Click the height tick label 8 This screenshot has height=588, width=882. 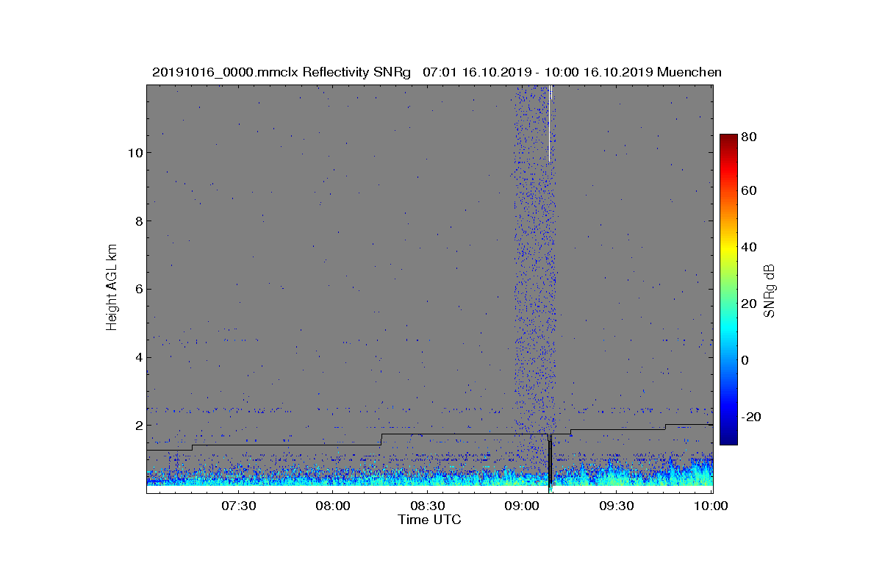pos(137,221)
